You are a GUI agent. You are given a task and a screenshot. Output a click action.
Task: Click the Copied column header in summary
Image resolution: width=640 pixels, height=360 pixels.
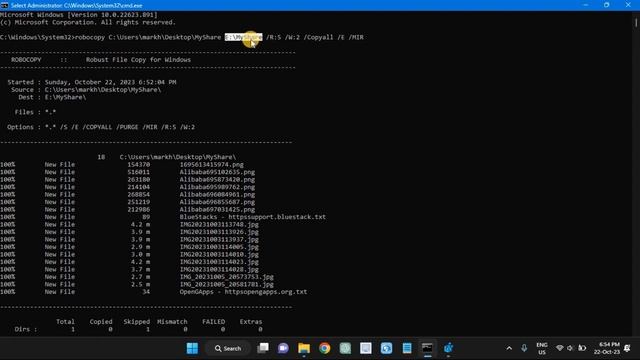101,322
